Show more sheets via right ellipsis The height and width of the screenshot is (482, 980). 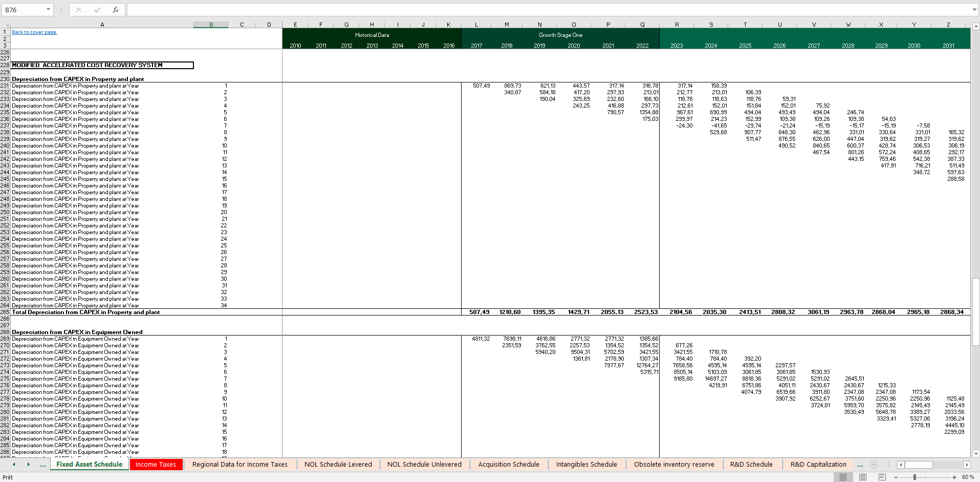pos(860,465)
